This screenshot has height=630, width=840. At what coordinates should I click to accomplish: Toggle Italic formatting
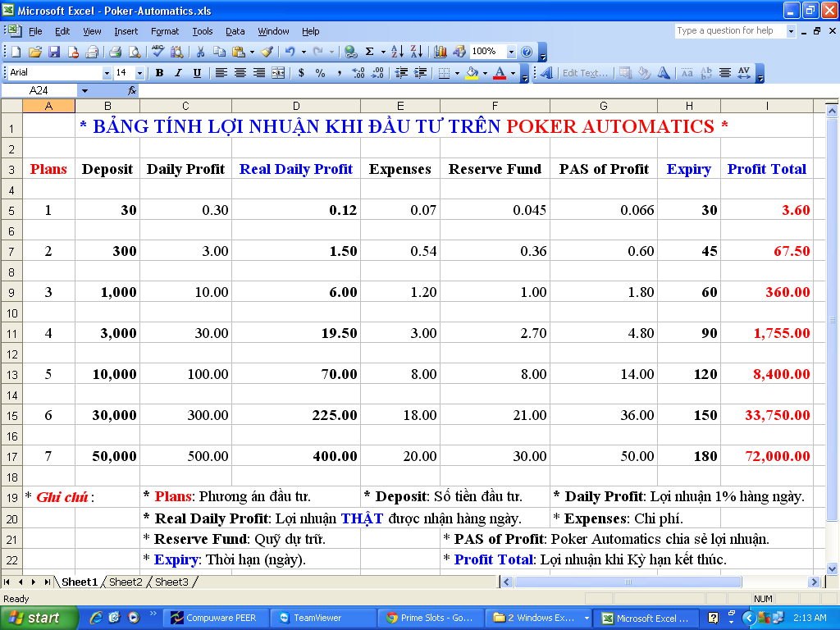point(178,73)
